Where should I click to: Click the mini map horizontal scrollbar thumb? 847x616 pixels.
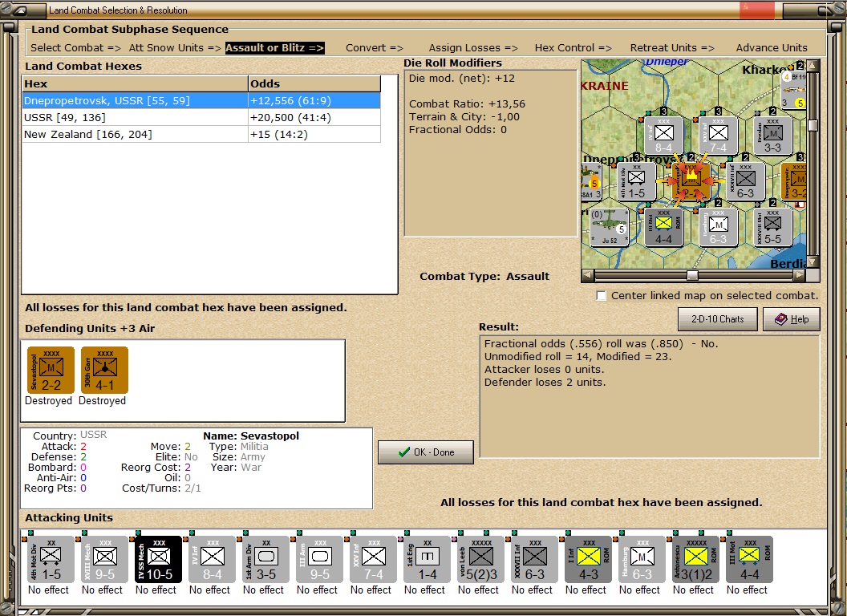pyautogui.click(x=692, y=276)
